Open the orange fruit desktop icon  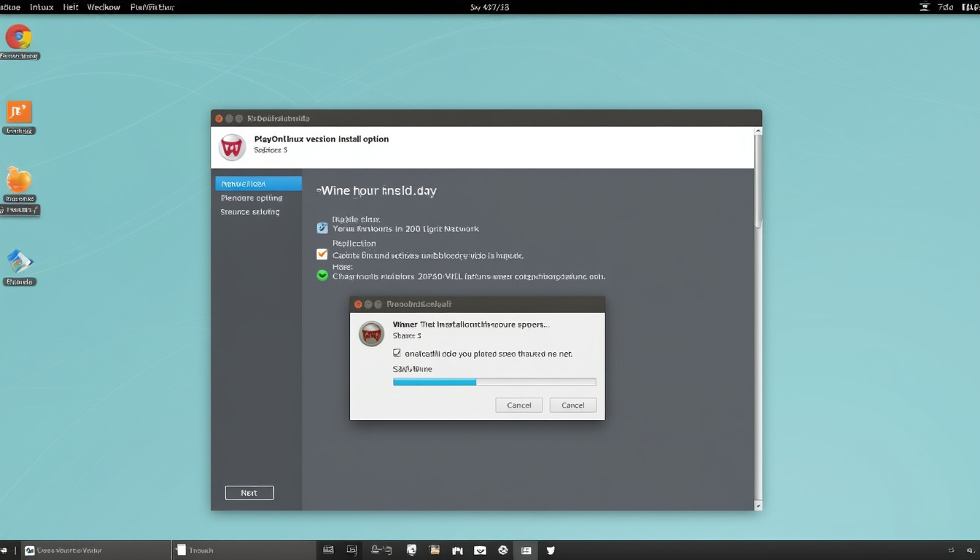click(19, 179)
